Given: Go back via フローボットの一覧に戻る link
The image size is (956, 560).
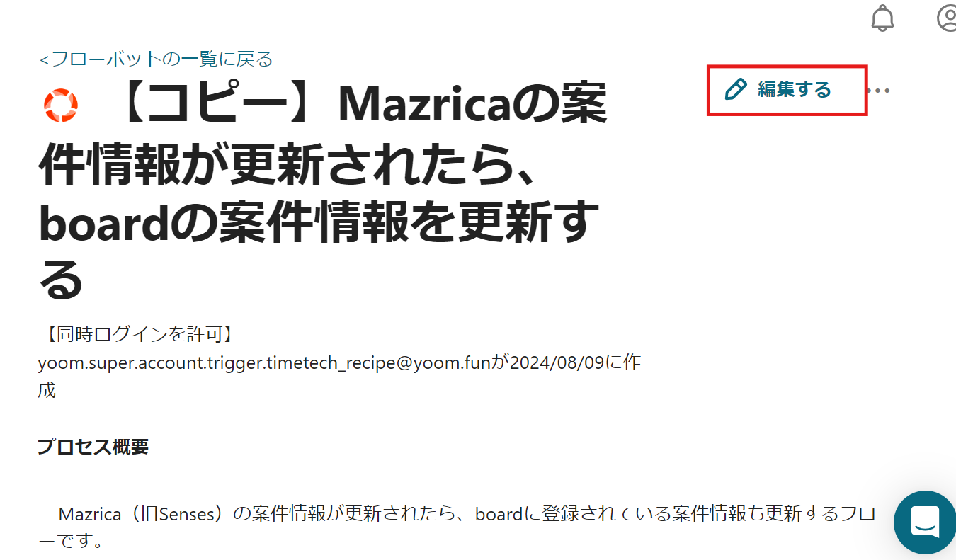Looking at the screenshot, I should tap(156, 59).
